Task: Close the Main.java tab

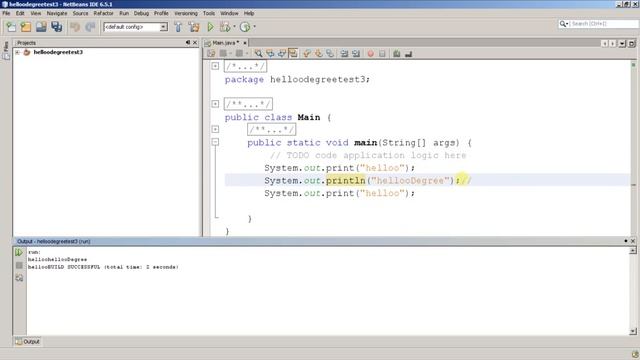Action: point(245,43)
